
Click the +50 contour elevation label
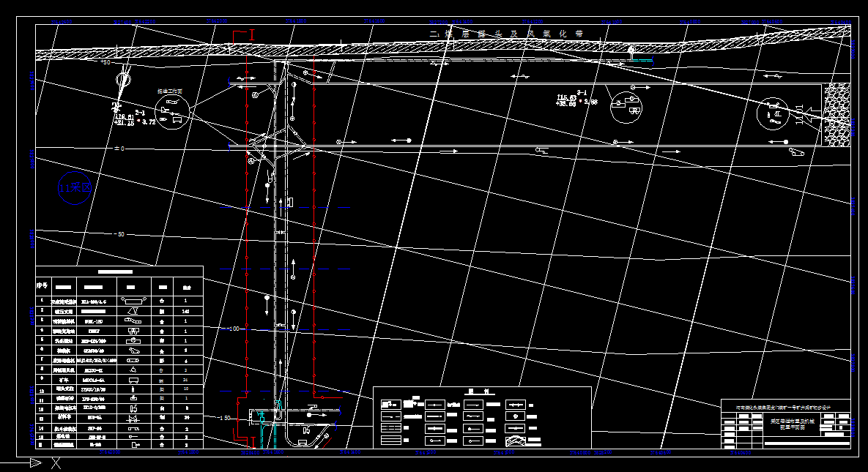click(105, 62)
